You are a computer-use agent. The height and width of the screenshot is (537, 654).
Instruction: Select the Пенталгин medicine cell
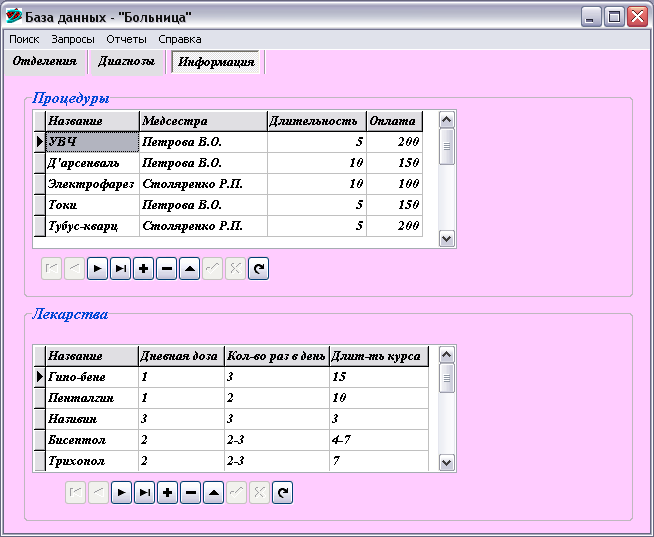tap(92, 398)
